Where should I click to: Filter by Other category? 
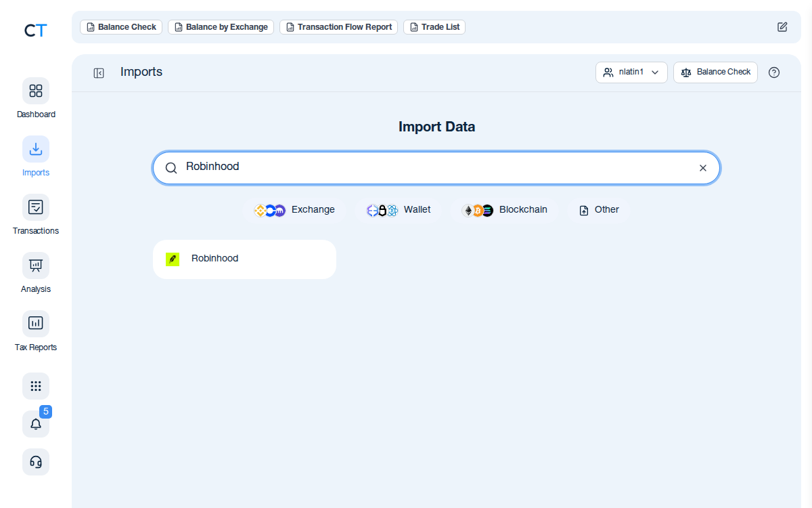pos(600,210)
